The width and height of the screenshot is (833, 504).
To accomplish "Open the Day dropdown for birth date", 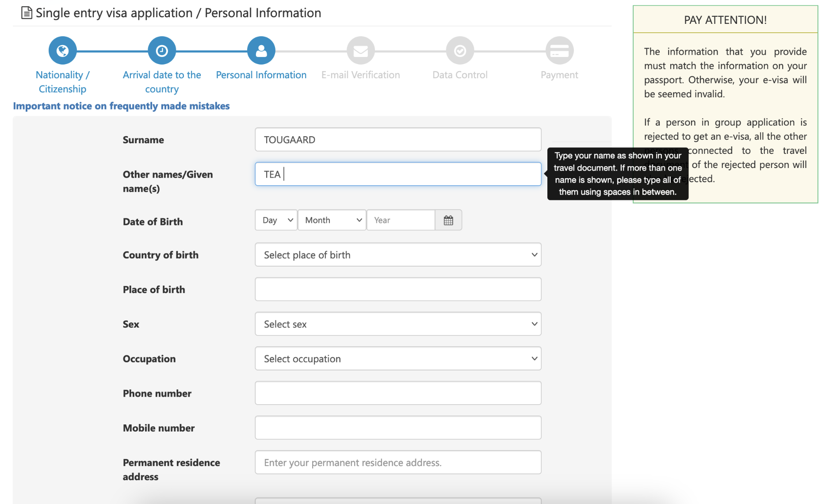I will point(276,220).
